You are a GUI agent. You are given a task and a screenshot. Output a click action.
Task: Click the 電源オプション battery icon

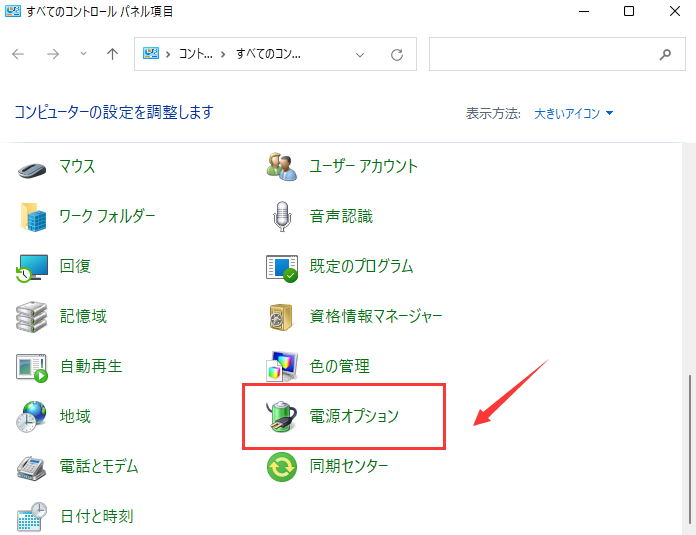282,417
